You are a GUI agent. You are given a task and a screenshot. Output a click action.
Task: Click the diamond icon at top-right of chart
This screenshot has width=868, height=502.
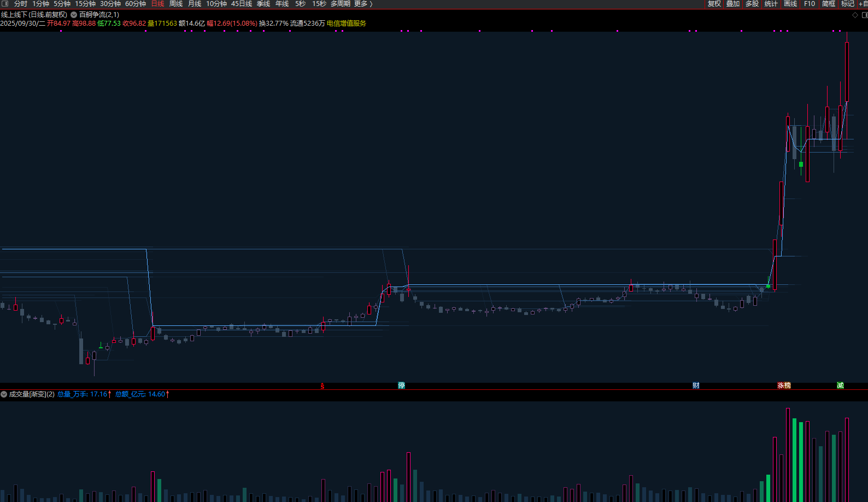pyautogui.click(x=855, y=15)
